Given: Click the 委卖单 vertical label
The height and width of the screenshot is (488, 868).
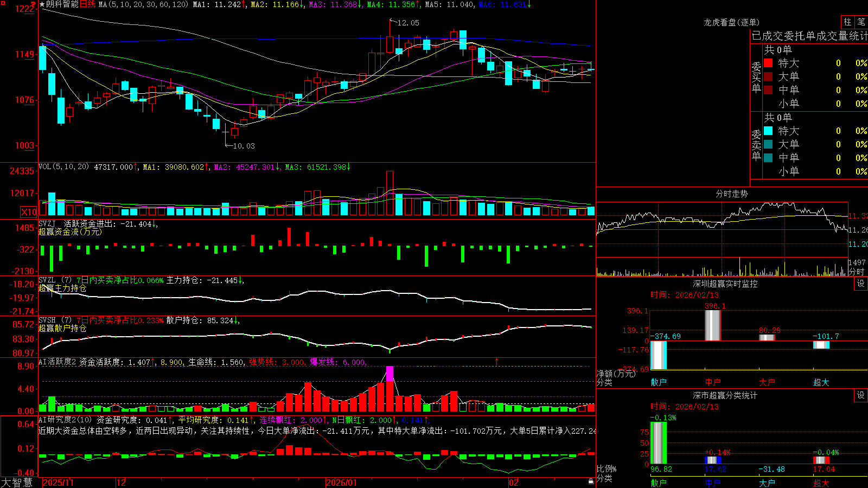Looking at the screenshot, I should (756, 145).
